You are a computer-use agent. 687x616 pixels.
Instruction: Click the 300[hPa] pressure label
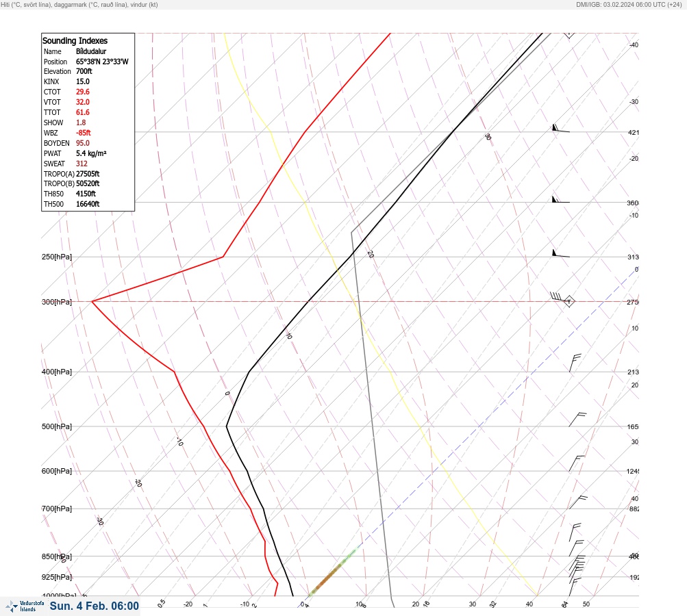click(57, 302)
